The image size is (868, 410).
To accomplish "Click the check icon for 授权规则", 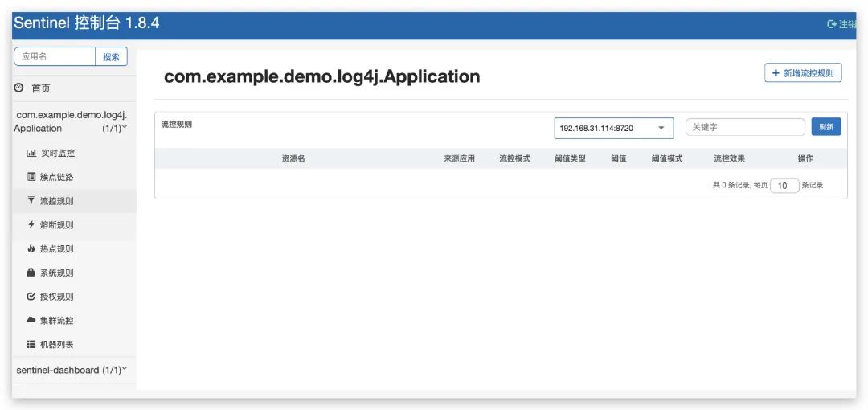I will click(x=31, y=297).
